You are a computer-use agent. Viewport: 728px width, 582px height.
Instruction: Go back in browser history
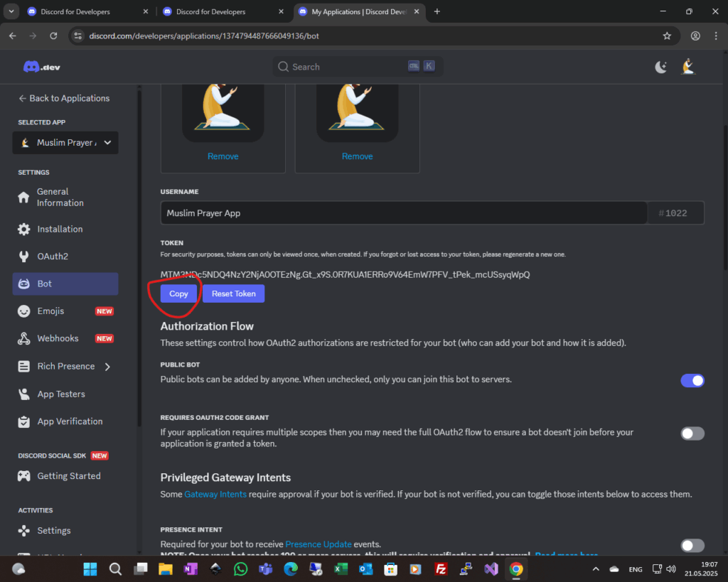pyautogui.click(x=13, y=36)
